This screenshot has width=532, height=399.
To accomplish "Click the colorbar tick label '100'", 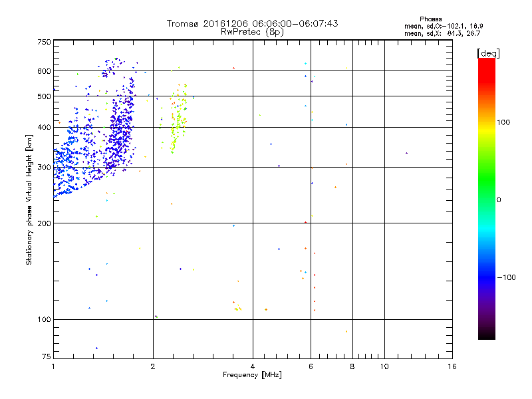I will [x=503, y=122].
